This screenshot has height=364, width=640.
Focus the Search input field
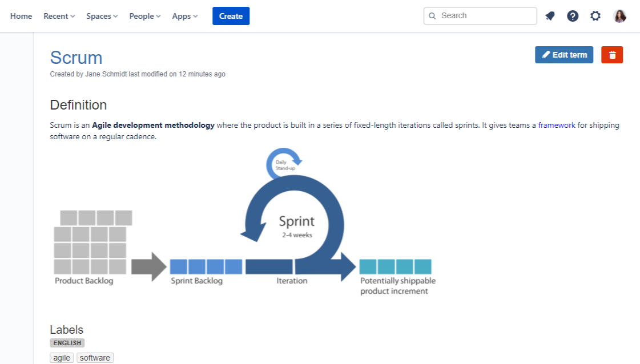tap(485, 16)
